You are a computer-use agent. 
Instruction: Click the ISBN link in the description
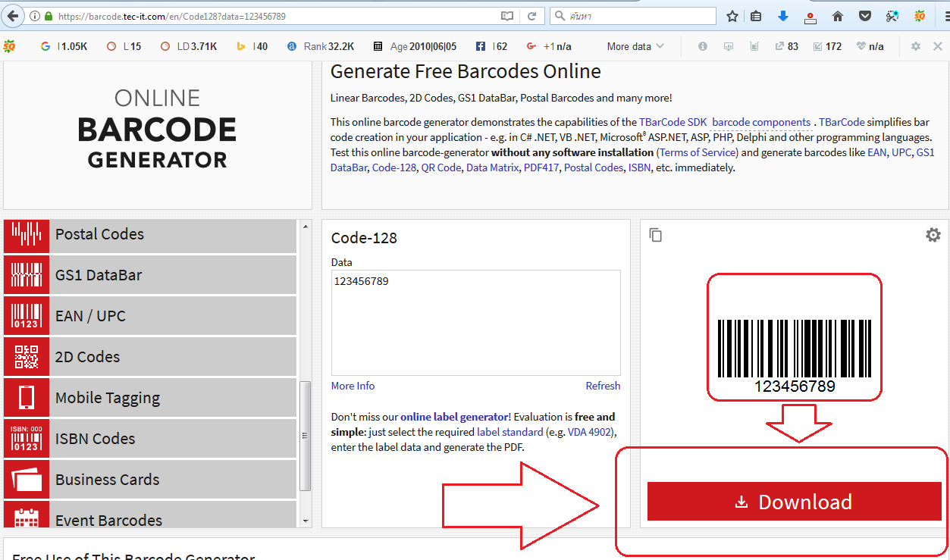pyautogui.click(x=639, y=167)
